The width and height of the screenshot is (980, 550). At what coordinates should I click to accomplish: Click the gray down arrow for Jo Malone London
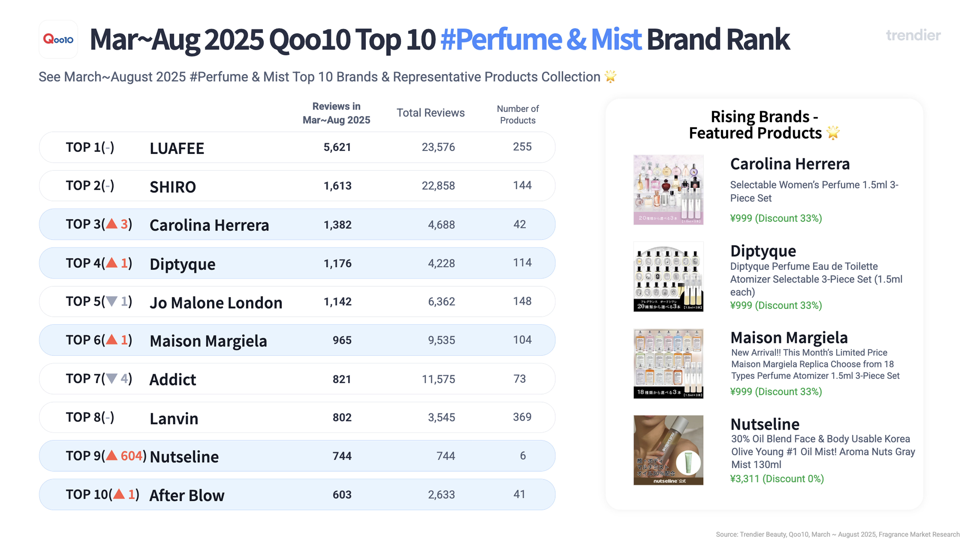click(111, 301)
